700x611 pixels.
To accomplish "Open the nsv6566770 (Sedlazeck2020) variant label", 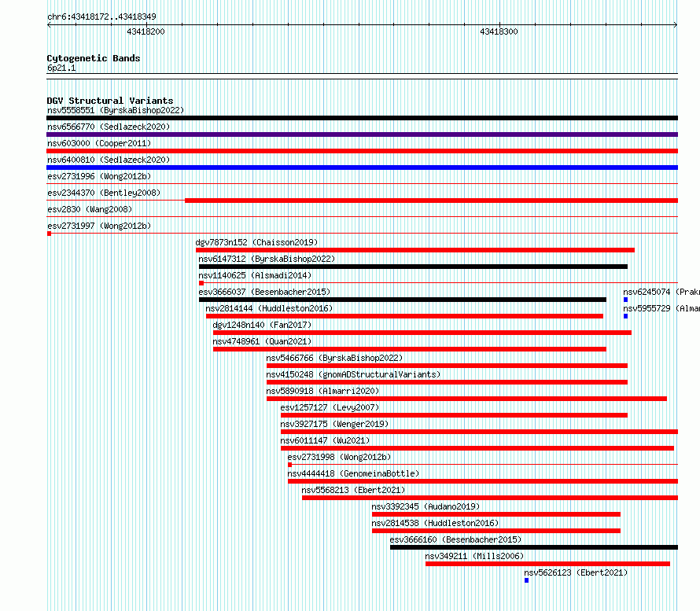I will pos(109,127).
